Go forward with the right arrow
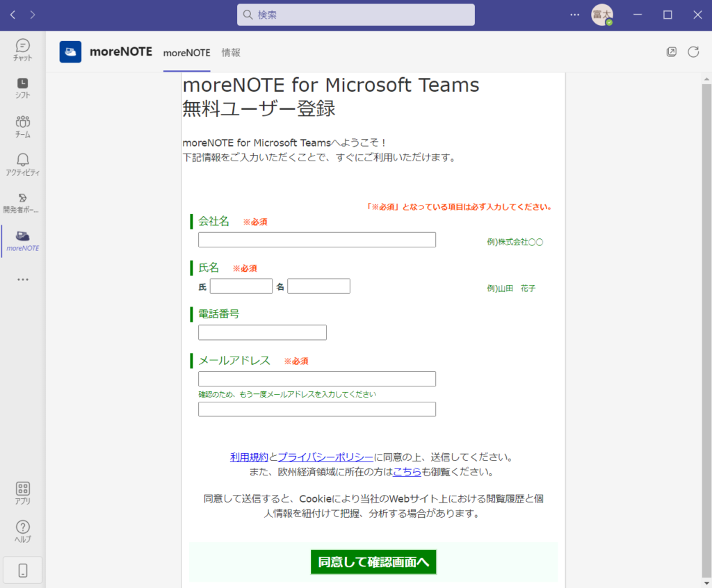Image resolution: width=712 pixels, height=588 pixels. [33, 15]
